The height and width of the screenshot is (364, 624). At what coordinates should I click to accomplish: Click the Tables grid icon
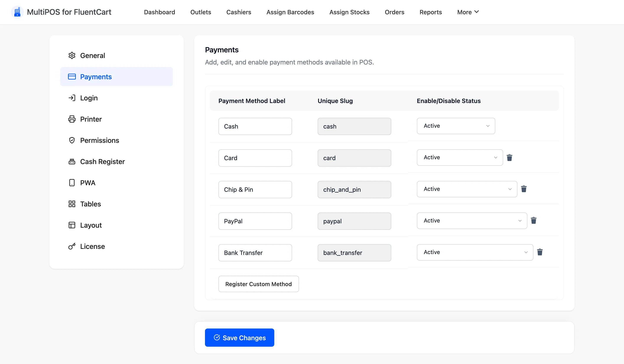click(72, 204)
